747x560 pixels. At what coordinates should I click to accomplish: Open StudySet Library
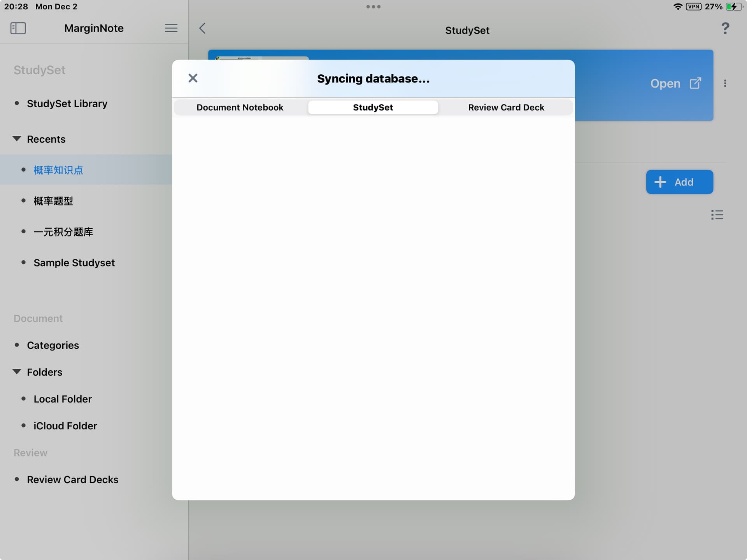(x=67, y=103)
